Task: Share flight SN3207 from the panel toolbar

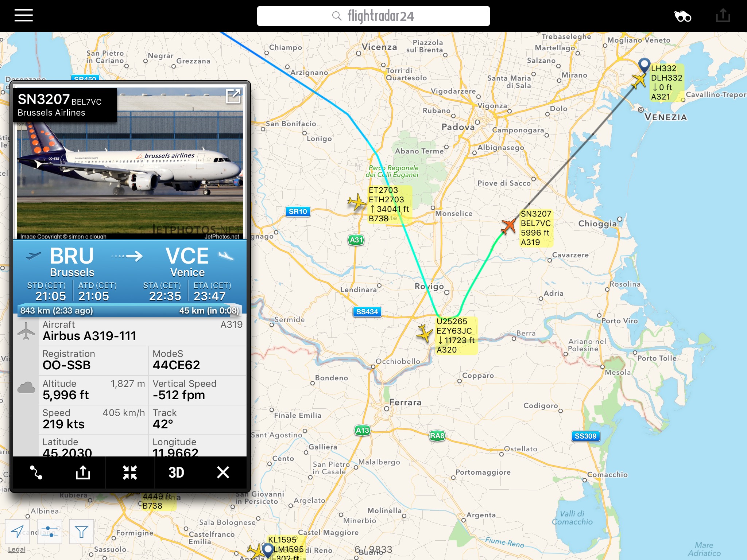Action: click(x=83, y=472)
